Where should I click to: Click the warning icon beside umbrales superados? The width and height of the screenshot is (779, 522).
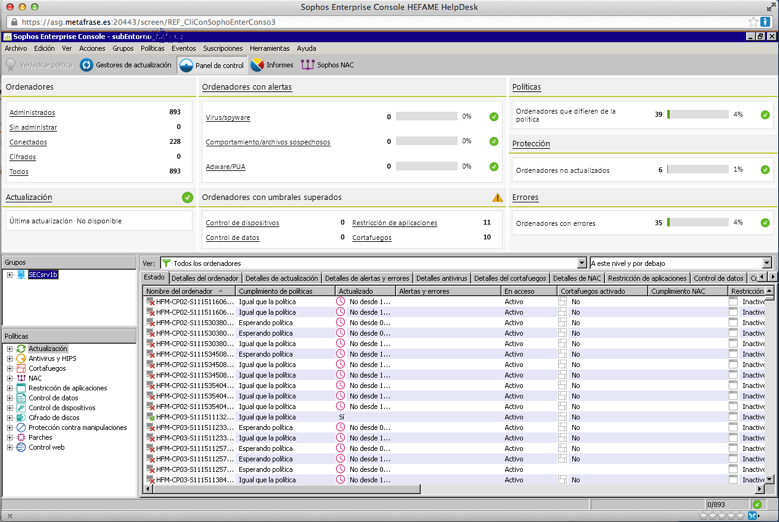(497, 198)
